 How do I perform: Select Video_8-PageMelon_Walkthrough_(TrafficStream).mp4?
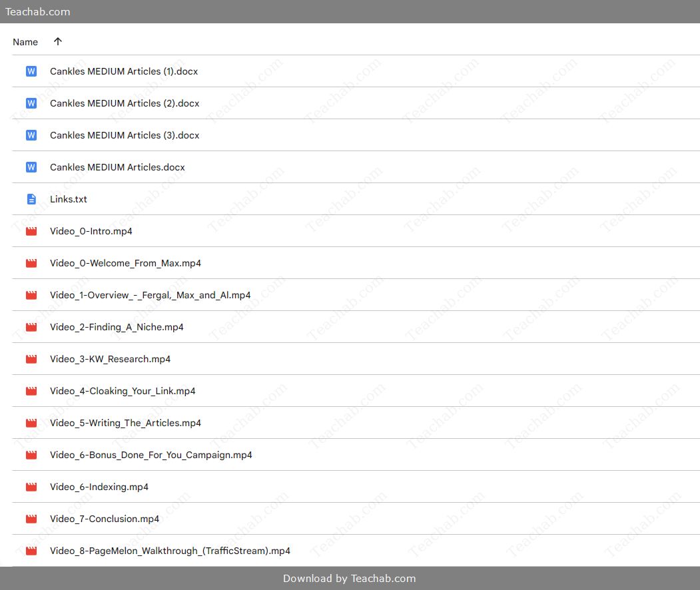[170, 551]
